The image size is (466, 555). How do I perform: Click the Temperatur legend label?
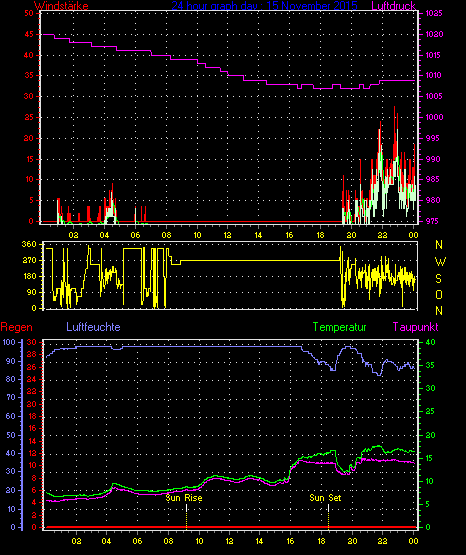point(339,327)
